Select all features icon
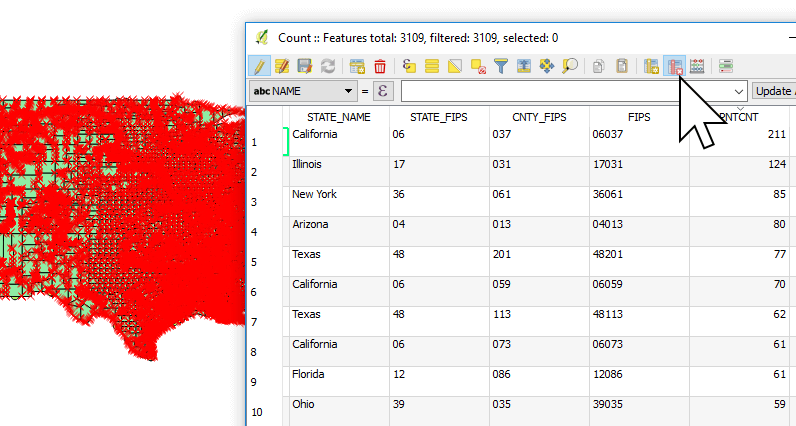The image size is (796, 426). [432, 66]
